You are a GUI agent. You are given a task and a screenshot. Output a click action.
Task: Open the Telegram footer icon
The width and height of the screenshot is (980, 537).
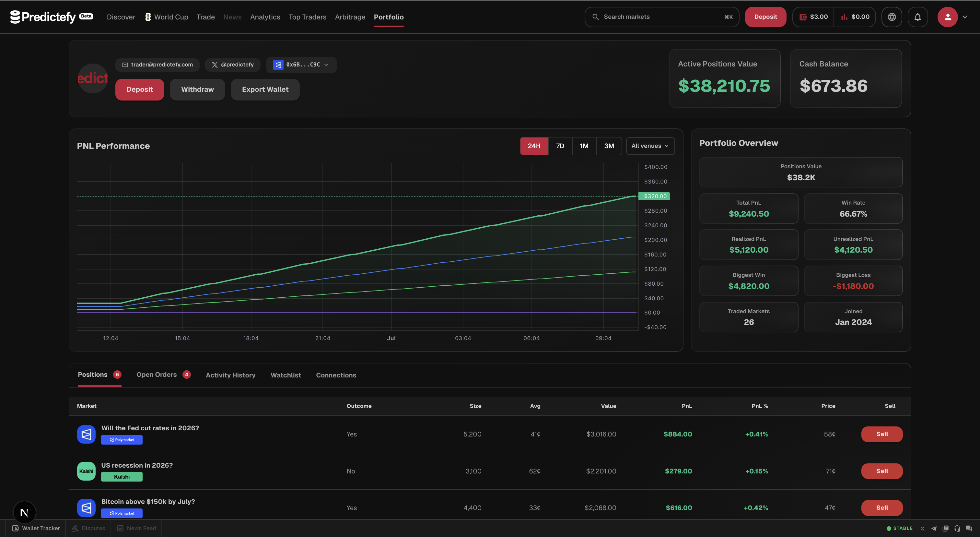tap(934, 528)
